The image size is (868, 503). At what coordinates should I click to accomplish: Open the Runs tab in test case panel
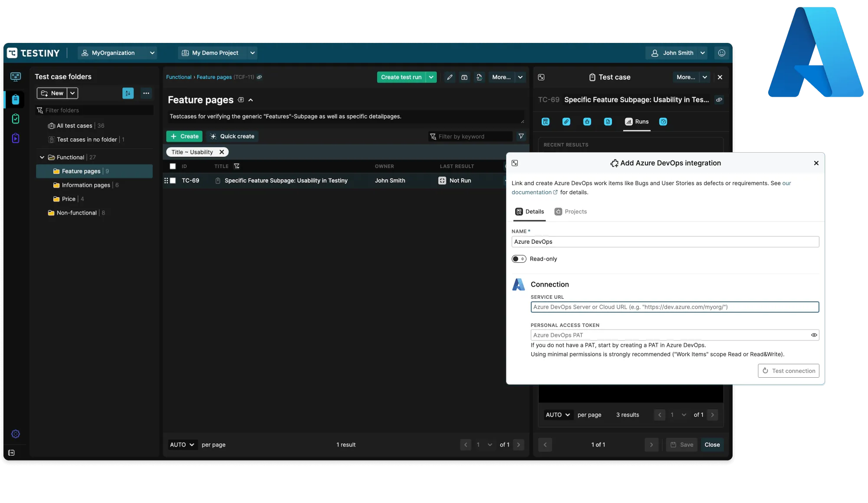coord(637,122)
